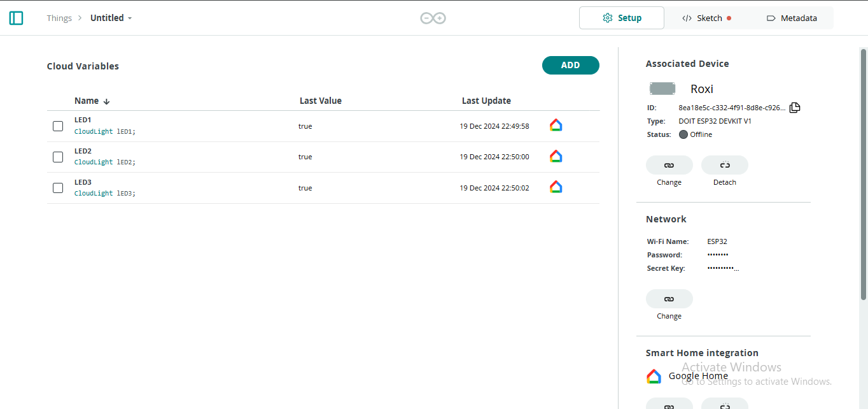868x409 pixels.
Task: Select the checkbox for LED1 variable
Action: (58, 126)
